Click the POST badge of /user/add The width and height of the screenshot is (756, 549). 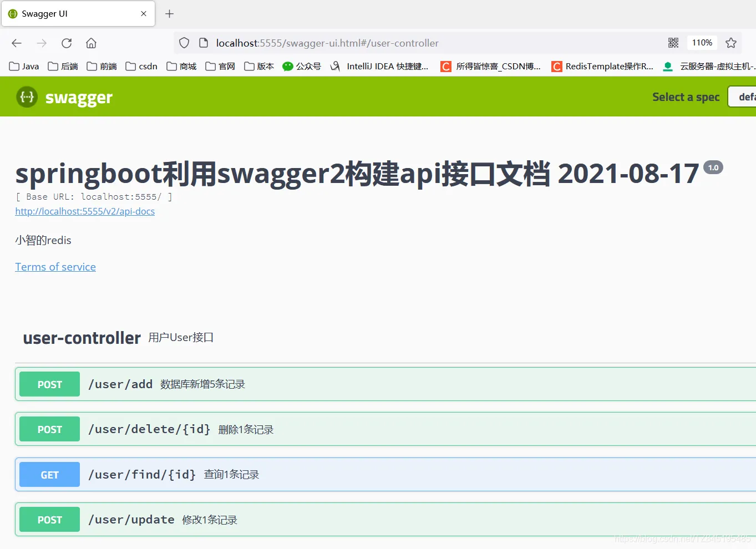(x=49, y=384)
